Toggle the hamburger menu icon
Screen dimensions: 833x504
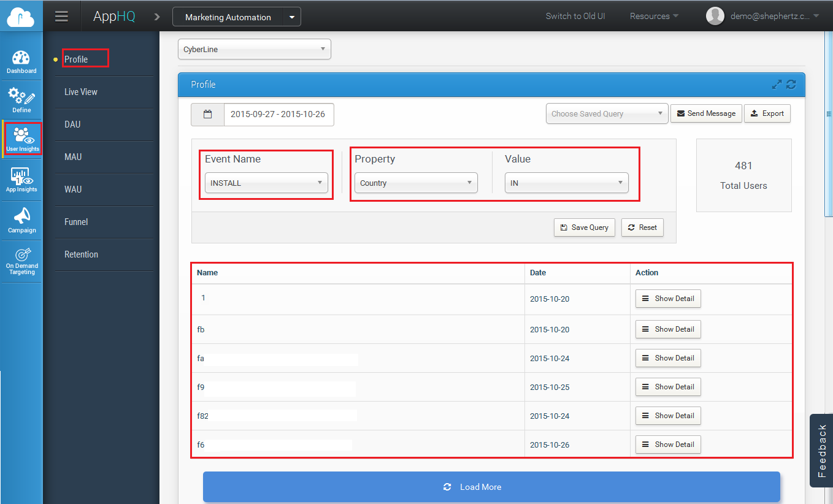point(61,17)
